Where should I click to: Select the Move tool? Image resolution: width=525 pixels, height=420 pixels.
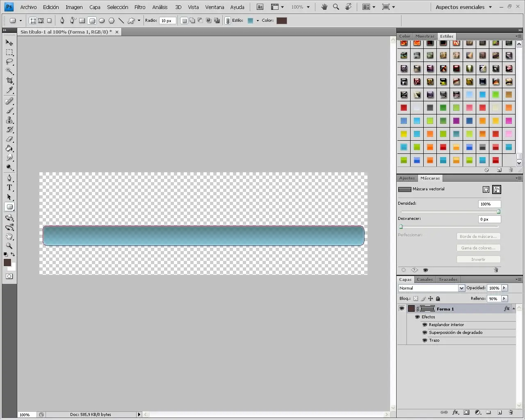[x=9, y=43]
